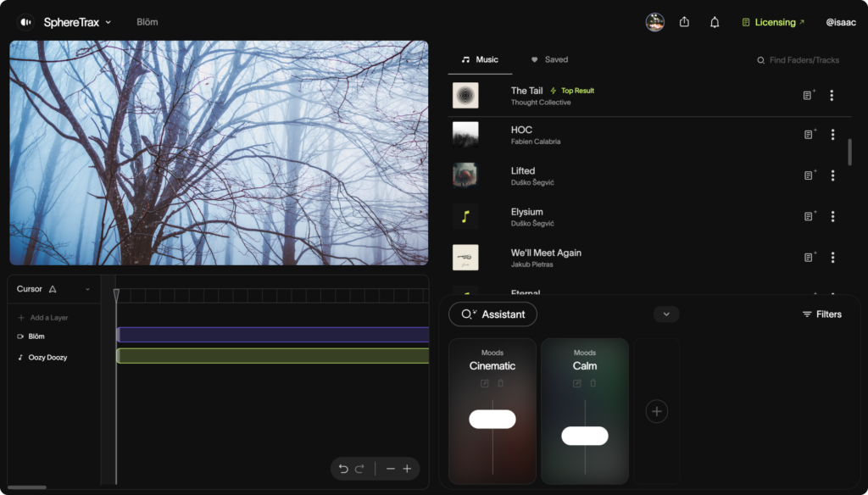868x495 pixels.
Task: Click the timeline horizontal scrollbar
Action: point(27,487)
